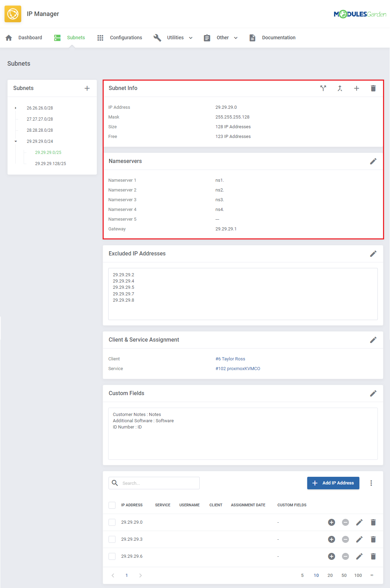Viewport: 390px width, 588px height.
Task: Sort by IP ADDRESS column header
Action: (132, 505)
